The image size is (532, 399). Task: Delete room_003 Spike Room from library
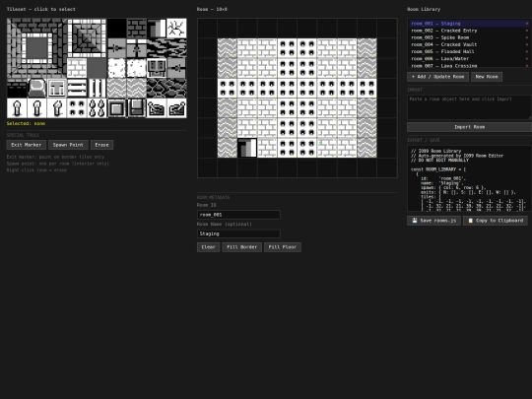527,37
